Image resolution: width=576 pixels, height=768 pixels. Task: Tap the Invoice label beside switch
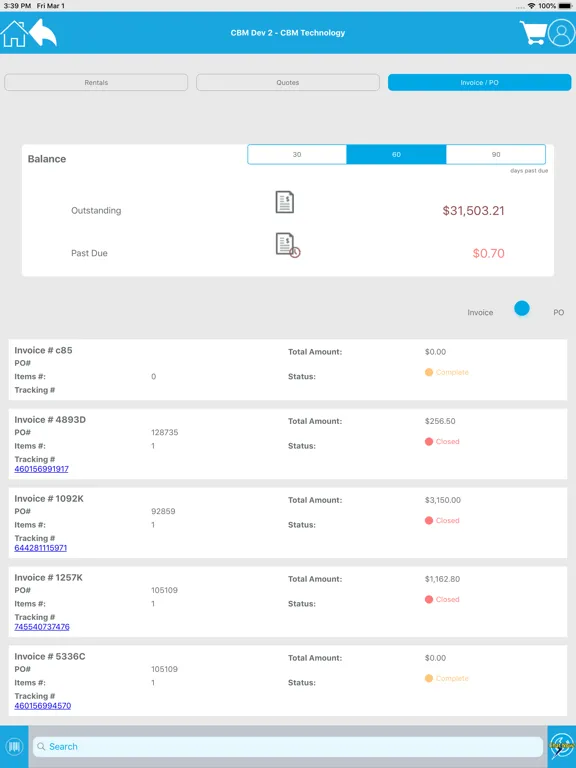click(x=480, y=312)
